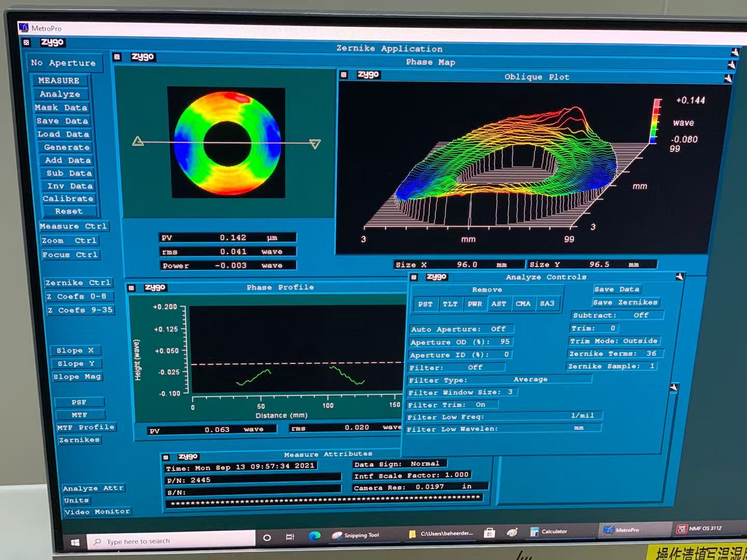This screenshot has width=747, height=560.
Task: Click the Reset button
Action: click(x=69, y=211)
